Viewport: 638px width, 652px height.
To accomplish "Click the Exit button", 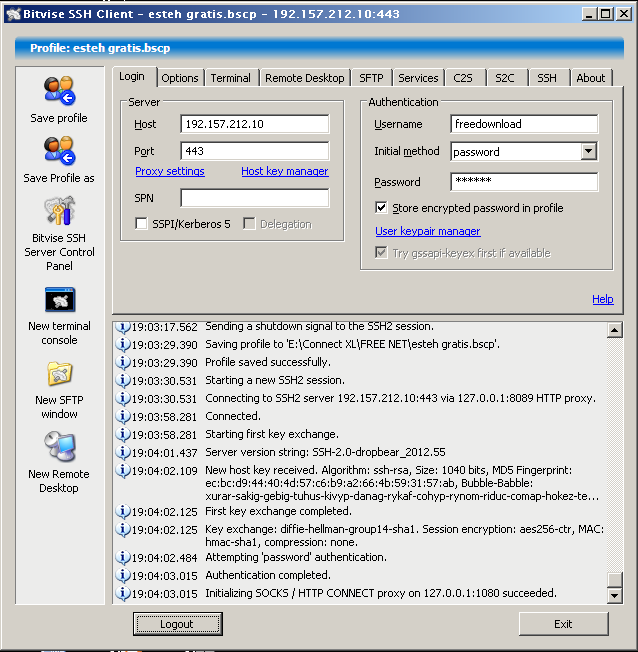I will [563, 624].
